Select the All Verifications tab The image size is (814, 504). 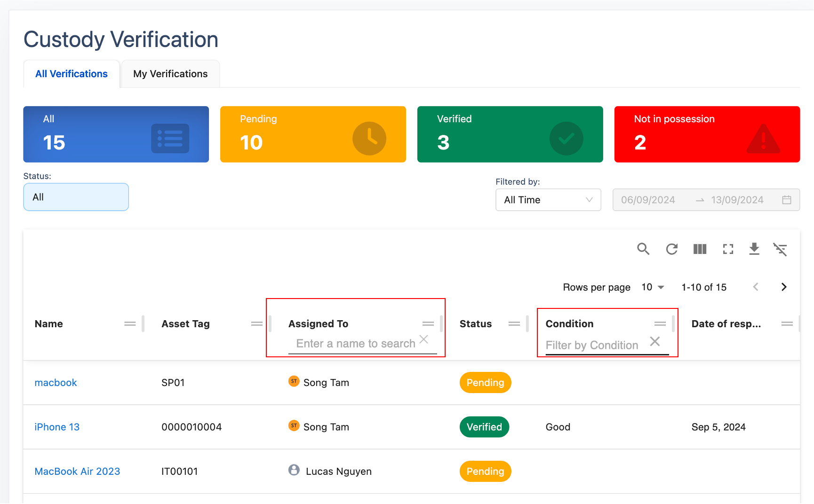point(72,74)
